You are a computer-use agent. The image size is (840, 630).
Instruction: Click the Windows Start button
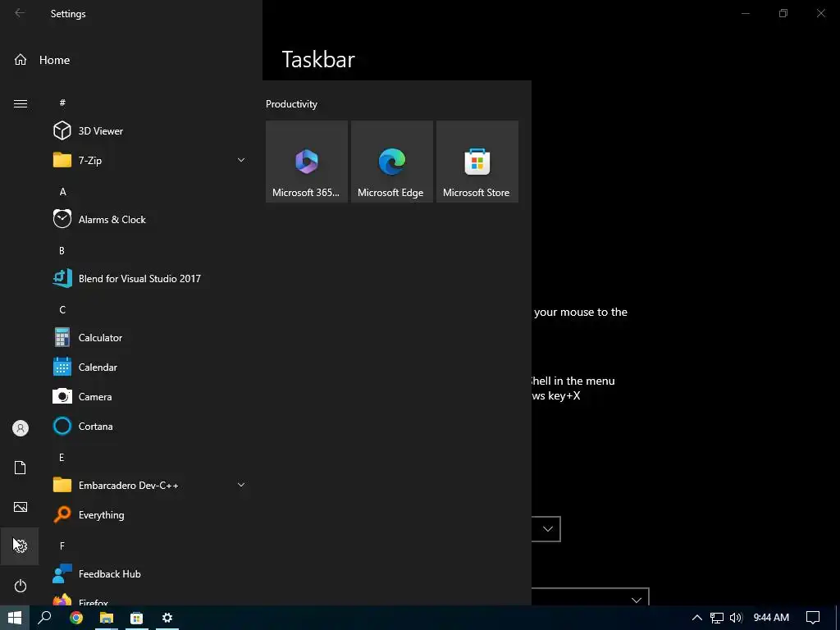coord(15,618)
